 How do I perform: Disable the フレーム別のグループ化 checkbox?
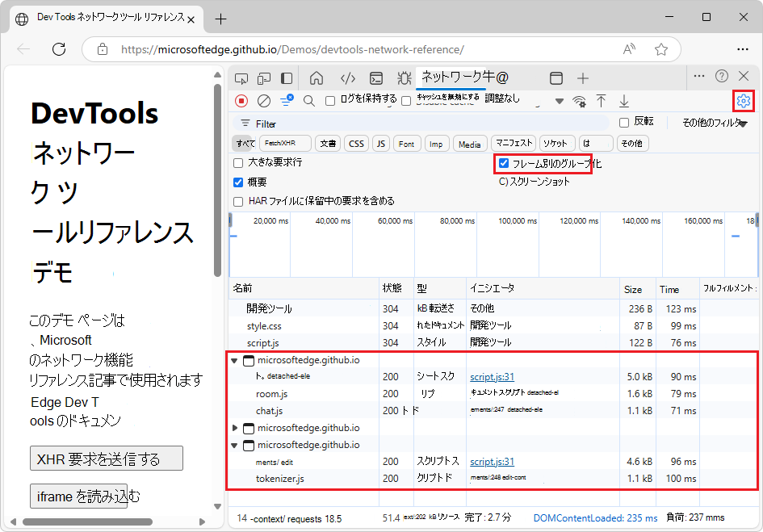point(504,162)
